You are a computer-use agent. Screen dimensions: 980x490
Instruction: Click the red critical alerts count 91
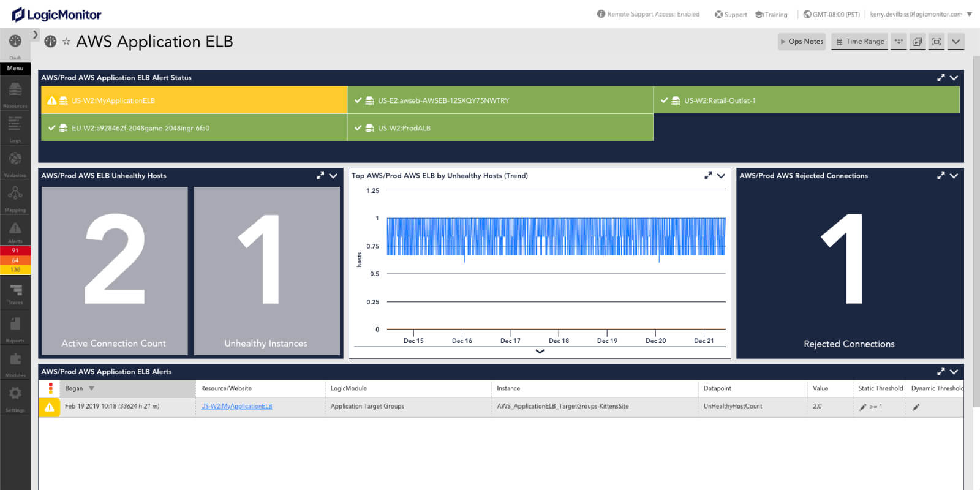click(15, 251)
